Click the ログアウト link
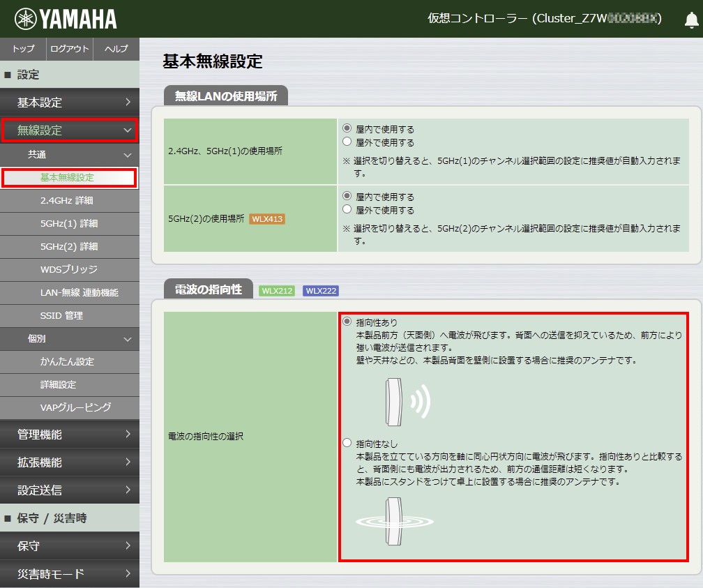This screenshot has width=703, height=588. tap(70, 49)
